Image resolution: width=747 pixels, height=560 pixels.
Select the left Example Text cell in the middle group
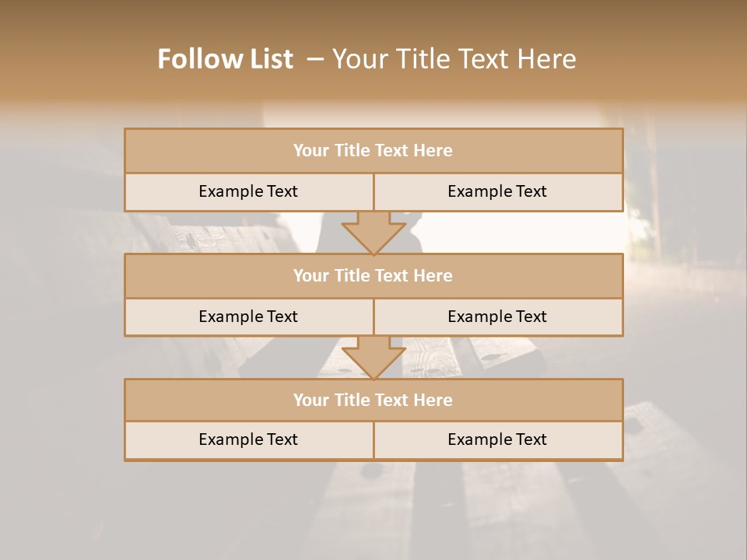click(x=249, y=317)
